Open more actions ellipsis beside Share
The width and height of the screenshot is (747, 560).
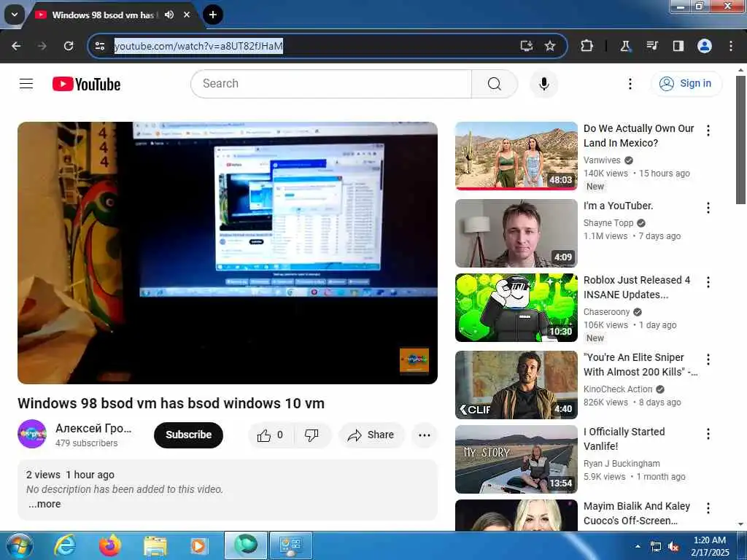point(424,435)
